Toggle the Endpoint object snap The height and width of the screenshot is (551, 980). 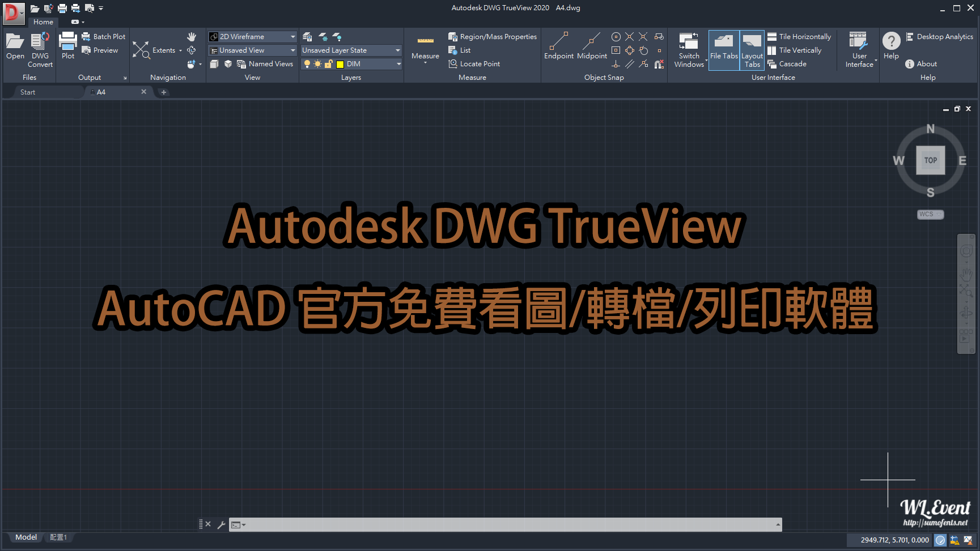pyautogui.click(x=559, y=46)
